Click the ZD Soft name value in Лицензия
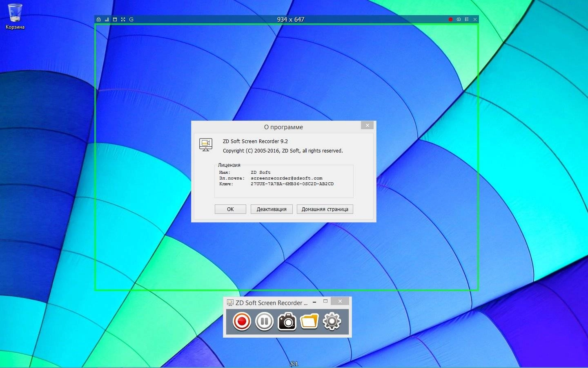 click(x=261, y=173)
